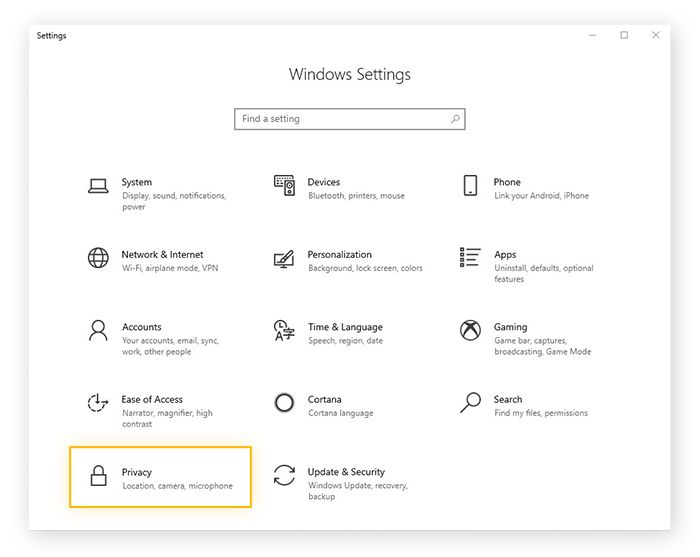
Task: Open the Cortana heading
Action: pyautogui.click(x=325, y=399)
